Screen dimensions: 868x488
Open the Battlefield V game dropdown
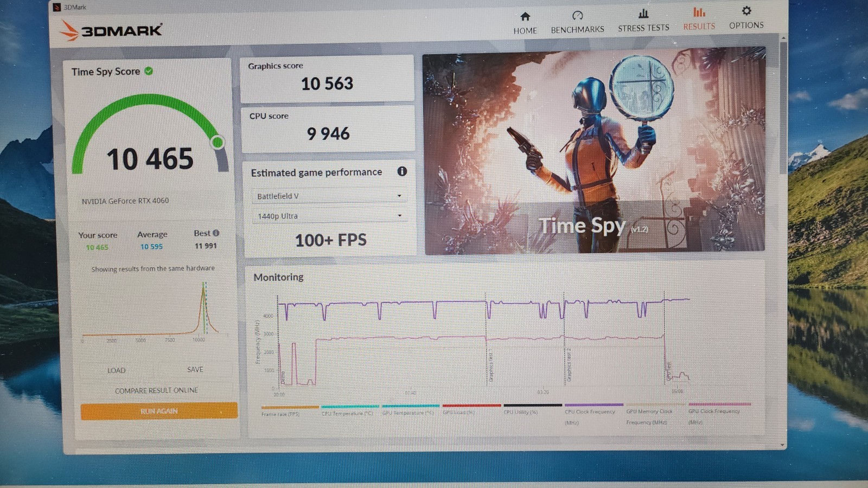pyautogui.click(x=329, y=196)
